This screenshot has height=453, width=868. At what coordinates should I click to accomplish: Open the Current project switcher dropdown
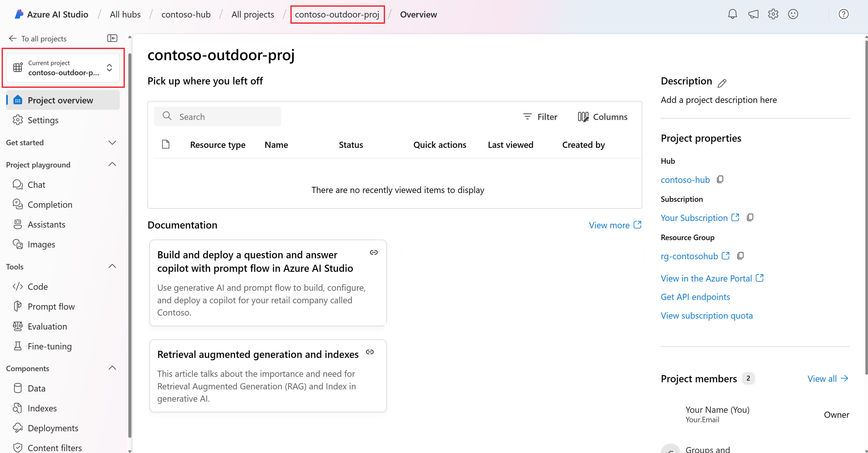63,67
